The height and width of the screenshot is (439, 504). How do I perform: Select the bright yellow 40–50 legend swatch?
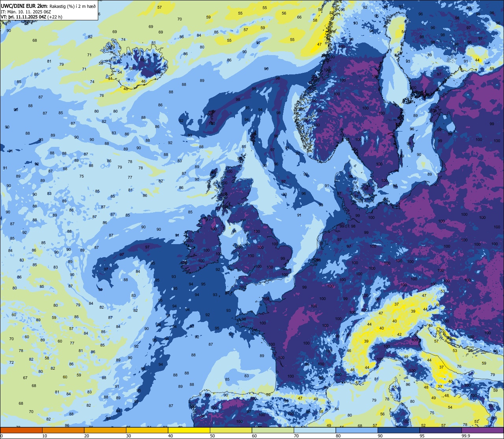(x=189, y=430)
